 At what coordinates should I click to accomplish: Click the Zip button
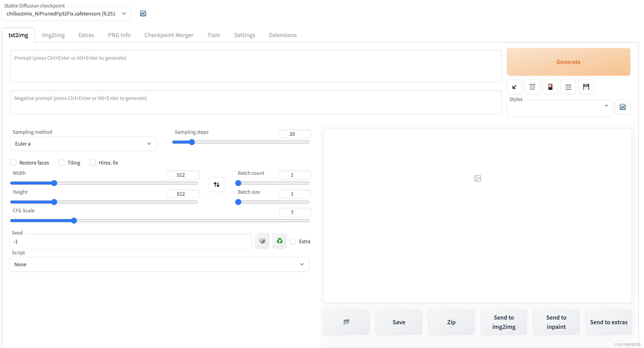click(451, 322)
